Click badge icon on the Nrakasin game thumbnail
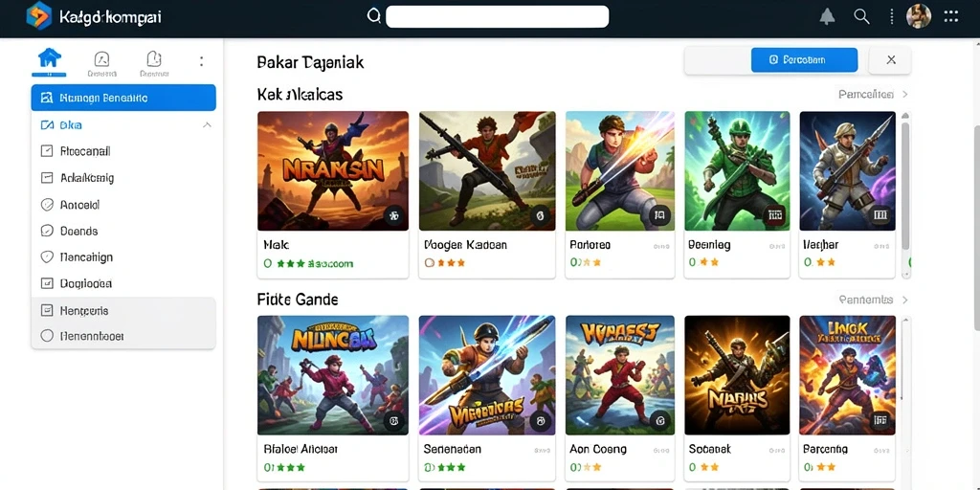The width and height of the screenshot is (980, 490). [x=393, y=216]
